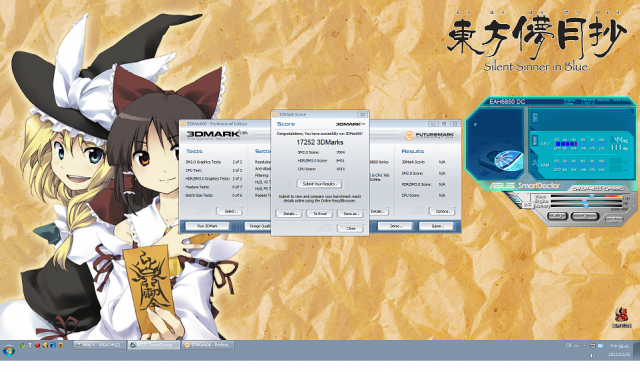Image resolution: width=640 pixels, height=372 pixels.
Task: Click Save as in the score dialog
Action: point(350,214)
